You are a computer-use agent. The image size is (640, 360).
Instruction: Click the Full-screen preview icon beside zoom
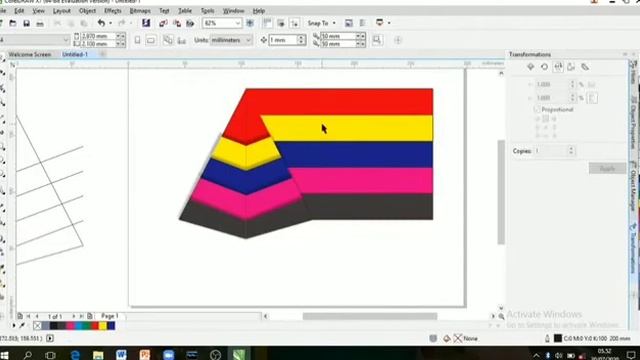(x=250, y=23)
